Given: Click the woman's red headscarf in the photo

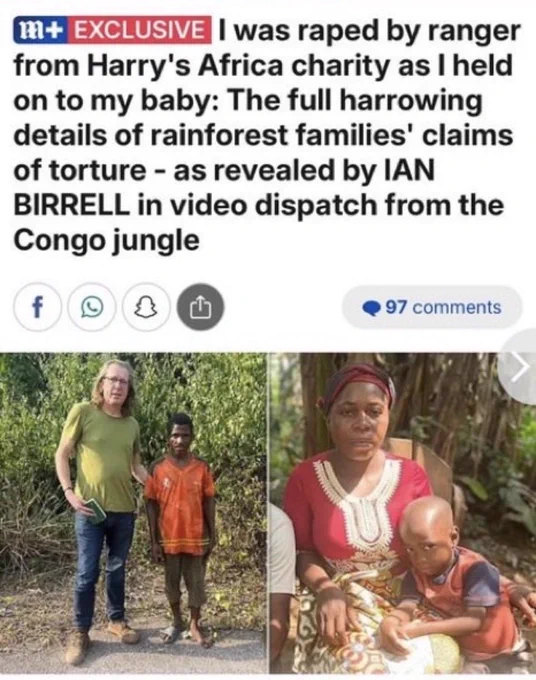Looking at the screenshot, I should [x=360, y=383].
